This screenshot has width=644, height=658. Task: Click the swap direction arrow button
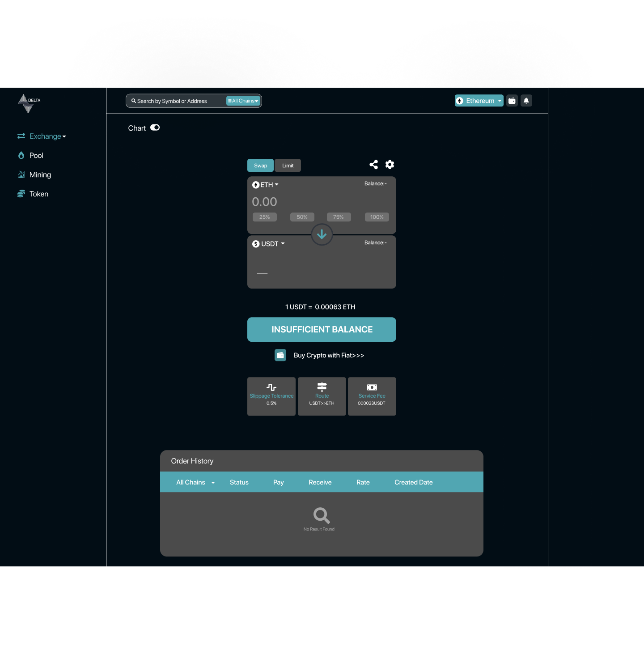(322, 234)
